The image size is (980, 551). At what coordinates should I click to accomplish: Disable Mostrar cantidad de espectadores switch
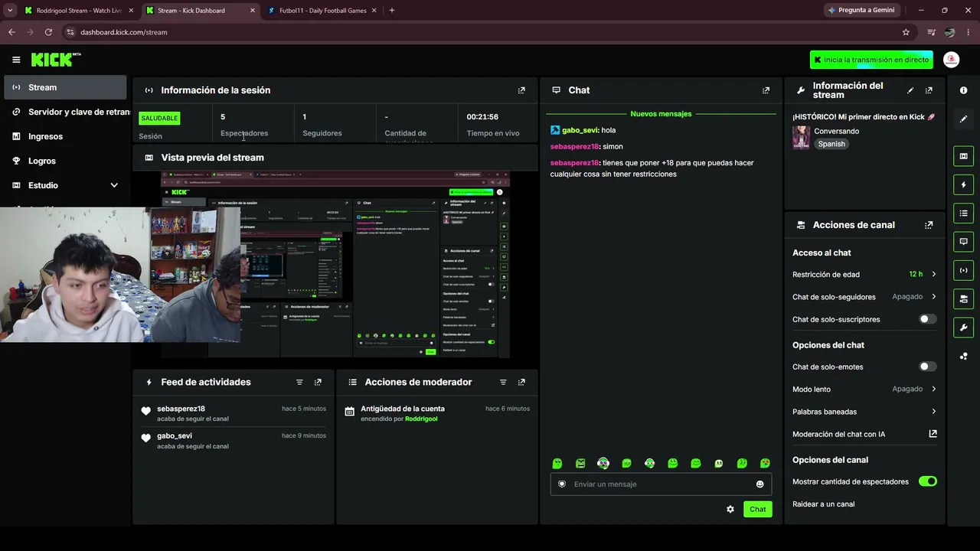[927, 481]
